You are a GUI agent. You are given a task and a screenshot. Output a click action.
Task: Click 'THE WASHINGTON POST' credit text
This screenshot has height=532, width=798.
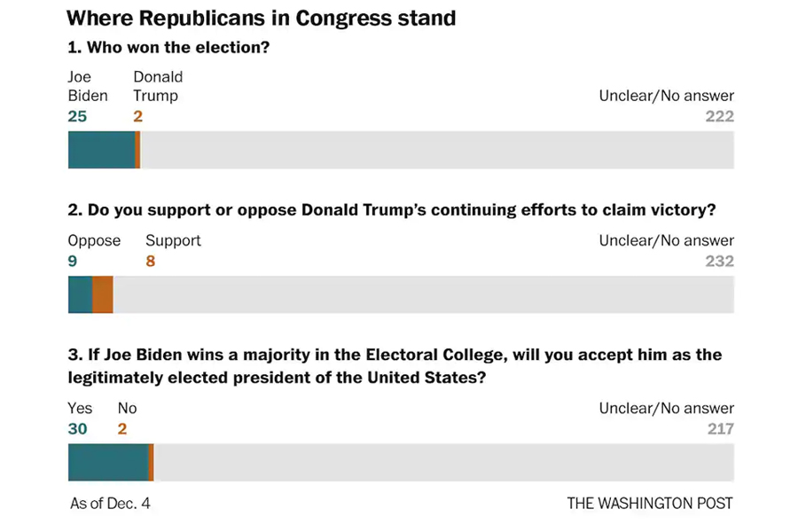coord(650,504)
